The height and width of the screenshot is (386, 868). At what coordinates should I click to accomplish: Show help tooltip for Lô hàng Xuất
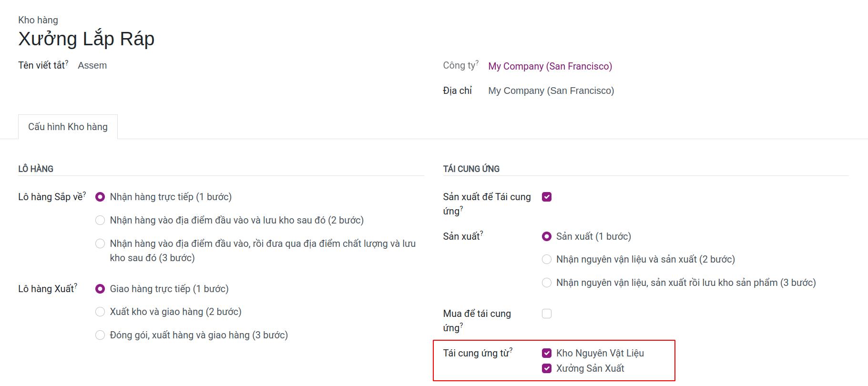point(76,286)
